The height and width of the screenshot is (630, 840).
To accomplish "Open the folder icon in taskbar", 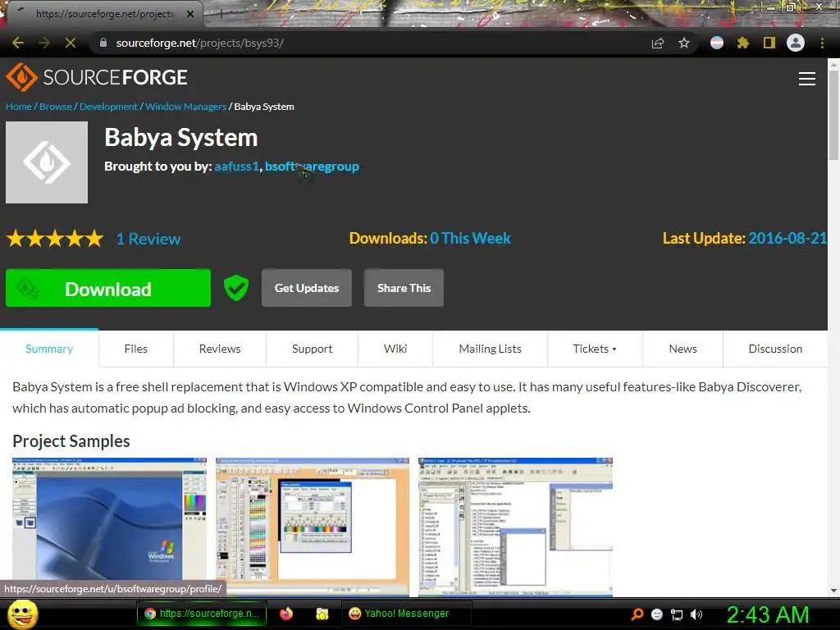I will click(322, 614).
